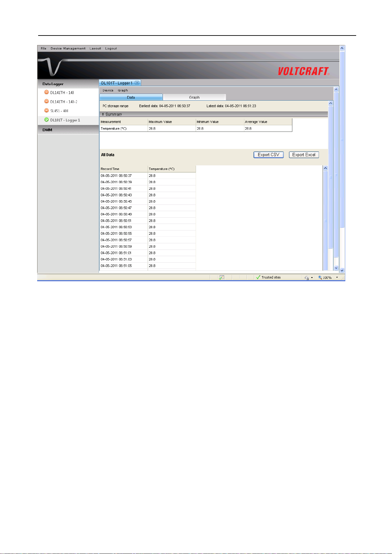Click the popup blocker icon in status bar

[222, 277]
